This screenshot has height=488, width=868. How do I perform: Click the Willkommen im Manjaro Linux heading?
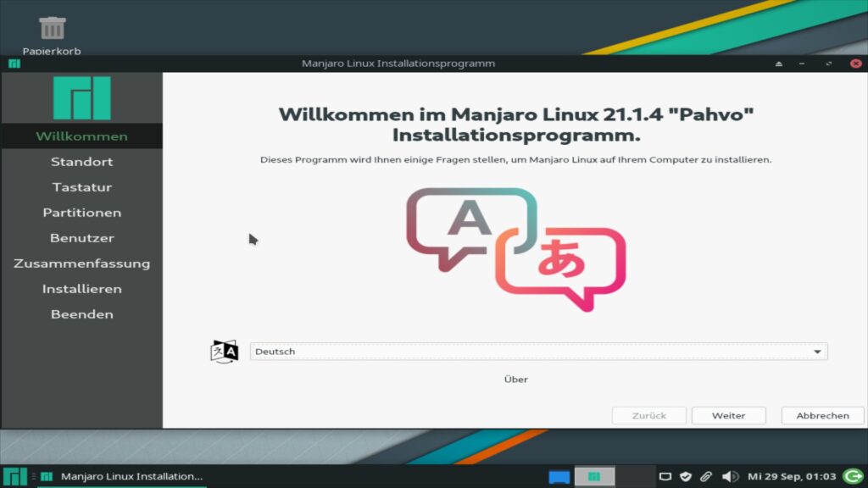(x=516, y=125)
